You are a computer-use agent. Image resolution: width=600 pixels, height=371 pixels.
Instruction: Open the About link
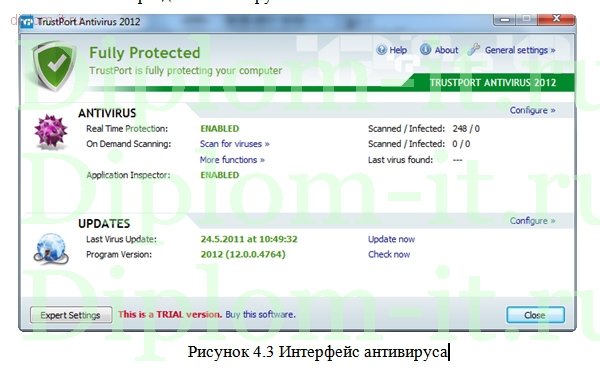pos(446,50)
